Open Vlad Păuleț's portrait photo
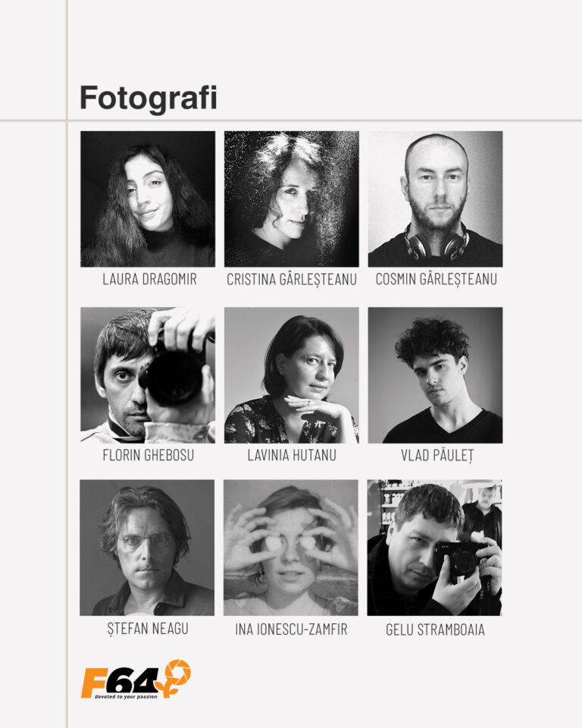The width and height of the screenshot is (582, 728). (x=435, y=375)
